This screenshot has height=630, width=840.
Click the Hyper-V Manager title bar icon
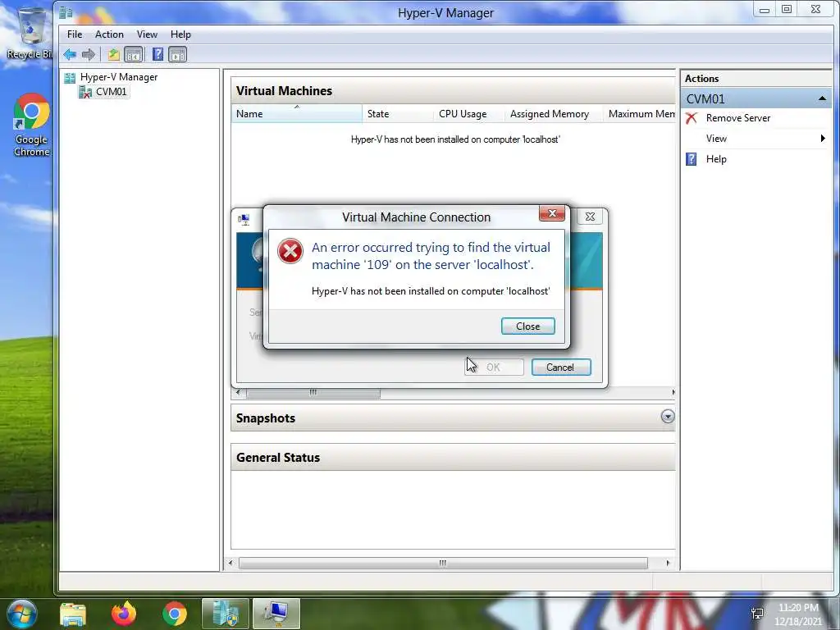(66, 12)
